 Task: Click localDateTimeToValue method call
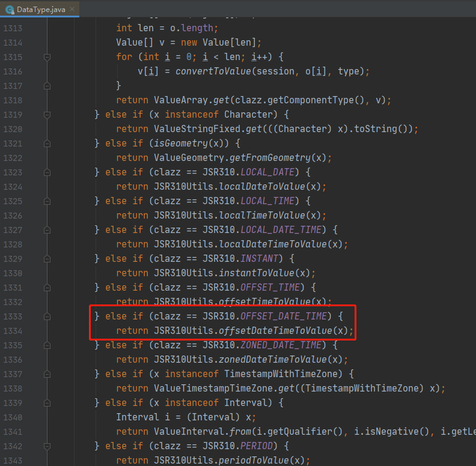tap(273, 244)
